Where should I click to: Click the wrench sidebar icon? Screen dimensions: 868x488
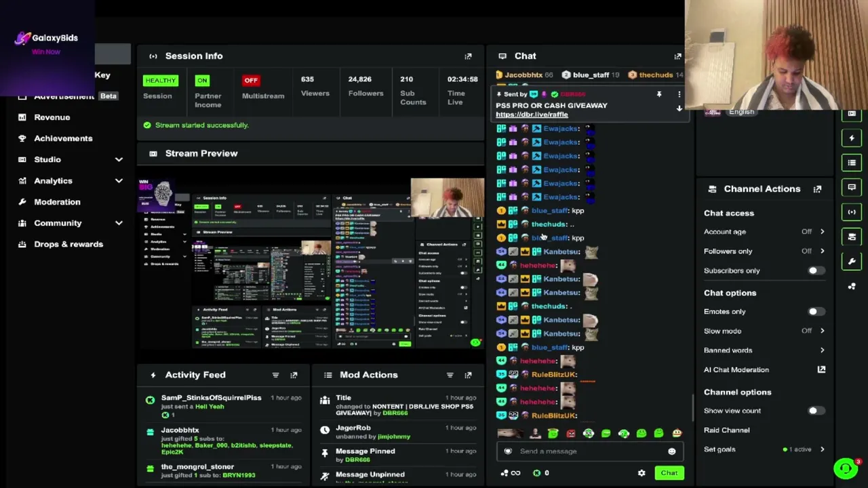[852, 261]
